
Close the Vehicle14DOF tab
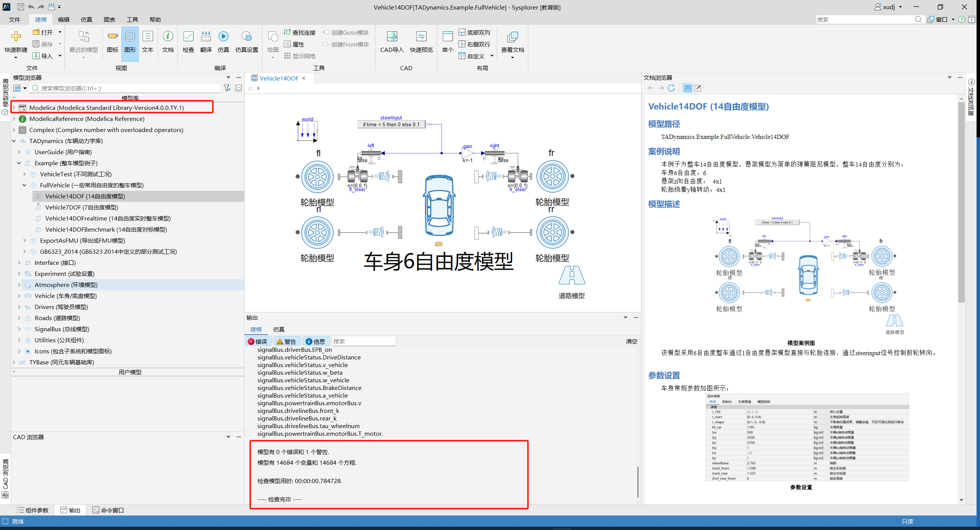[304, 78]
